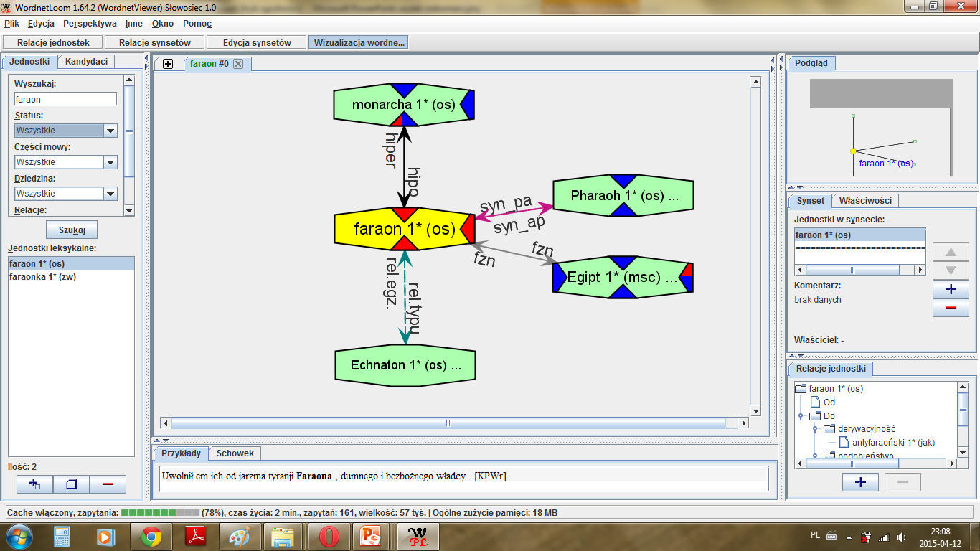Open the Perspektywa menu
The width and height of the screenshot is (980, 551).
[90, 24]
